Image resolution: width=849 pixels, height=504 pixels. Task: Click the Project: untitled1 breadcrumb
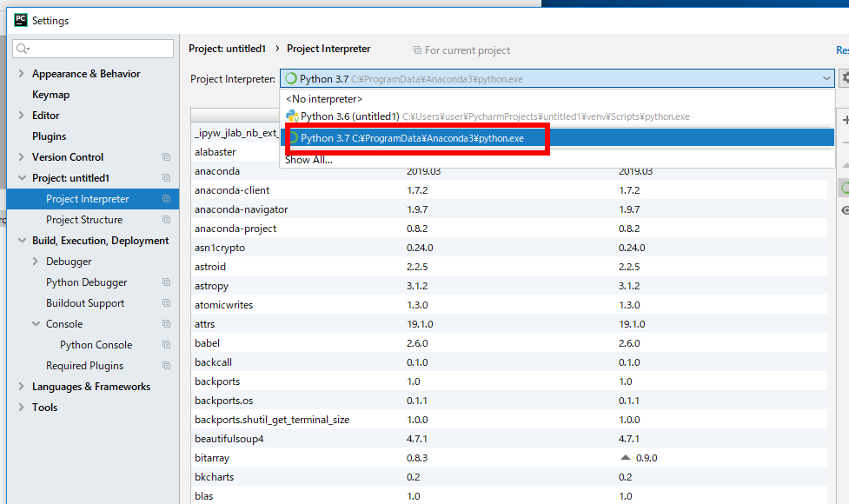pyautogui.click(x=228, y=48)
